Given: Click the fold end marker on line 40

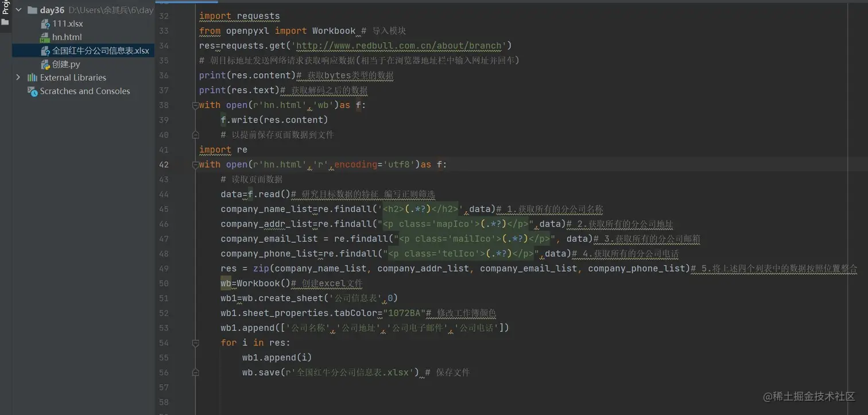Looking at the screenshot, I should point(195,135).
